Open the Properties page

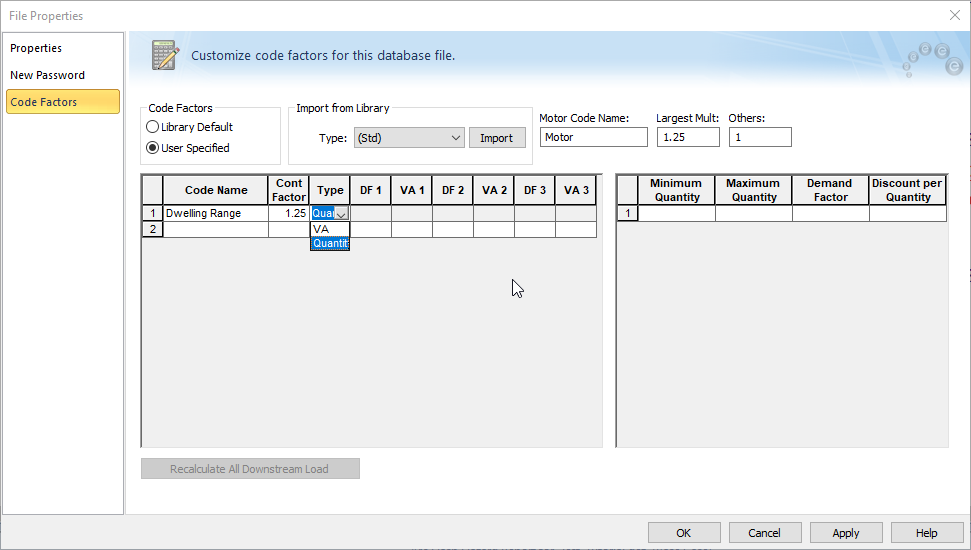pos(36,48)
